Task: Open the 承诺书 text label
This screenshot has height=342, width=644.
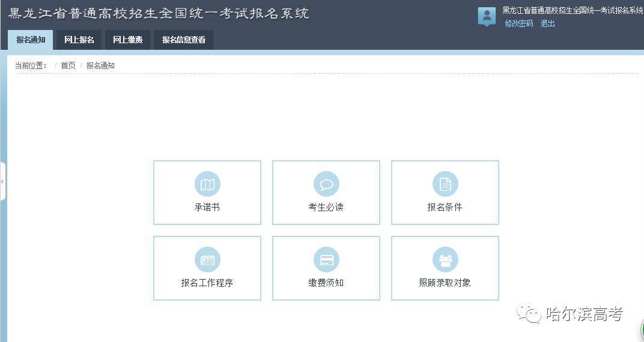Action: pos(207,207)
